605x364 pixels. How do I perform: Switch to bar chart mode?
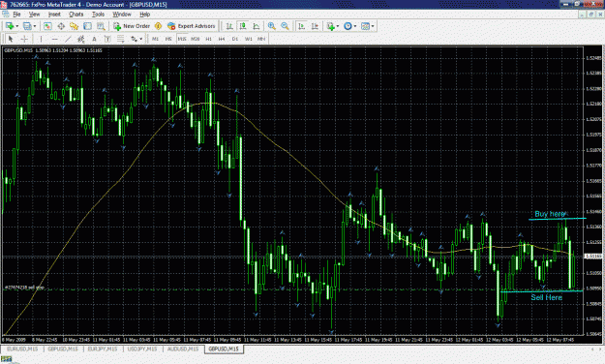point(229,26)
